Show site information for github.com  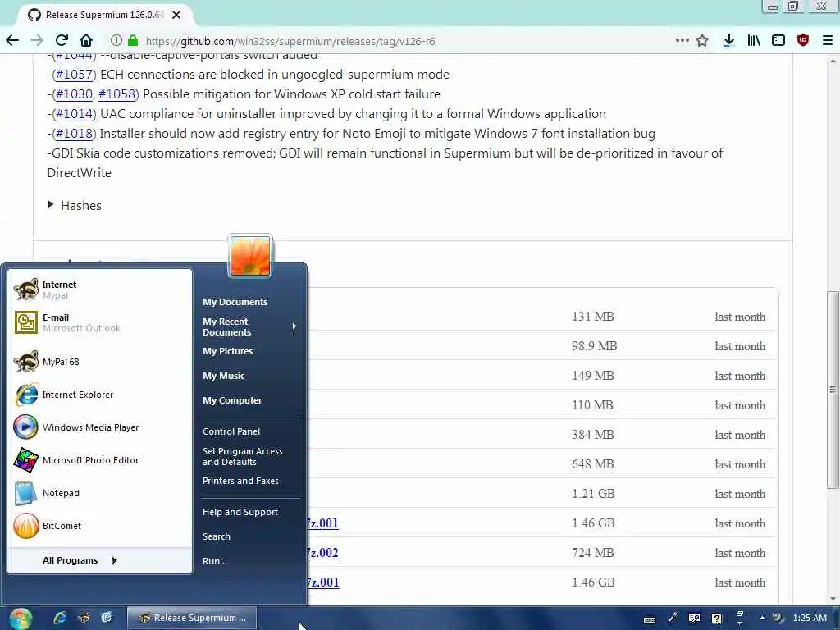pyautogui.click(x=116, y=41)
